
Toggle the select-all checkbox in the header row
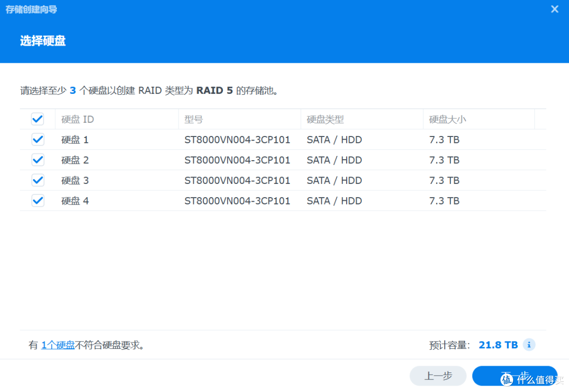(37, 119)
